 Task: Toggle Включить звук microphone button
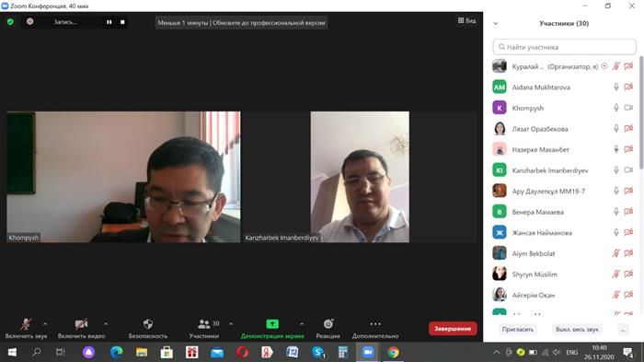(27, 328)
